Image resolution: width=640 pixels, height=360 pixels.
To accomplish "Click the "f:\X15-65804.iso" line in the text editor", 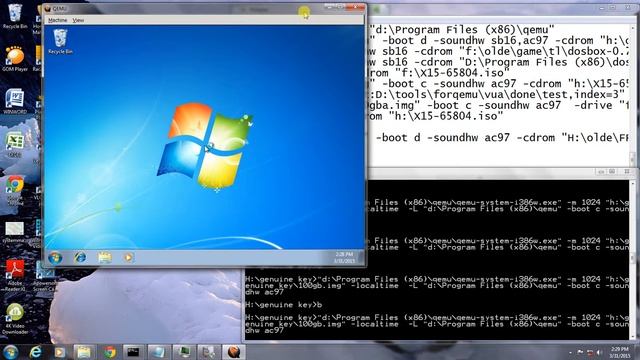I will coord(440,73).
